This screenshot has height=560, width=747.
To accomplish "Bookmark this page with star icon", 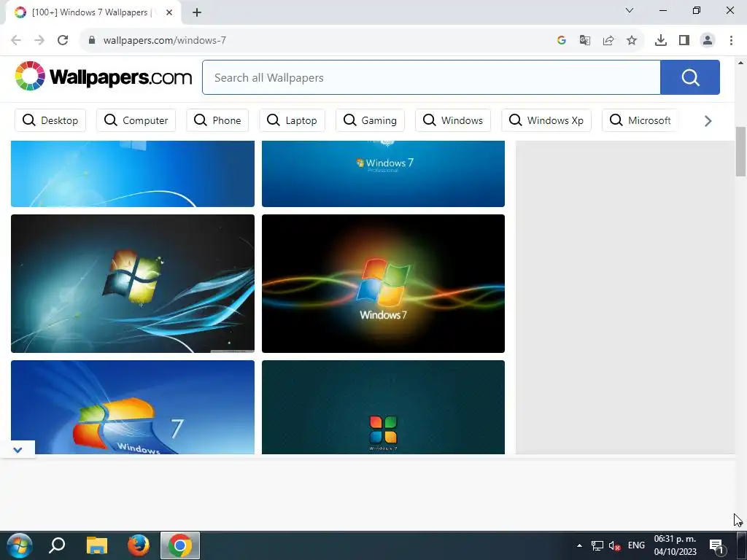I will (631, 40).
